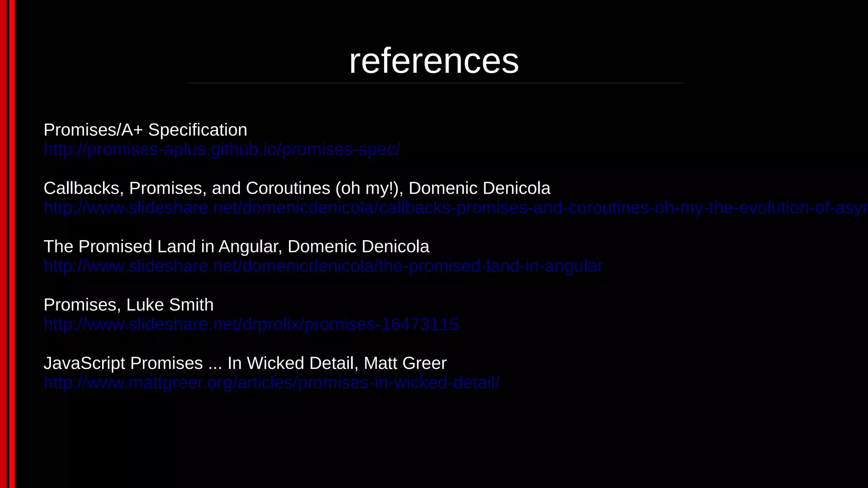Image resolution: width=868 pixels, height=488 pixels.
Task: Open the callbacks-promises-and-coroutines slideshare link
Action: 456,208
